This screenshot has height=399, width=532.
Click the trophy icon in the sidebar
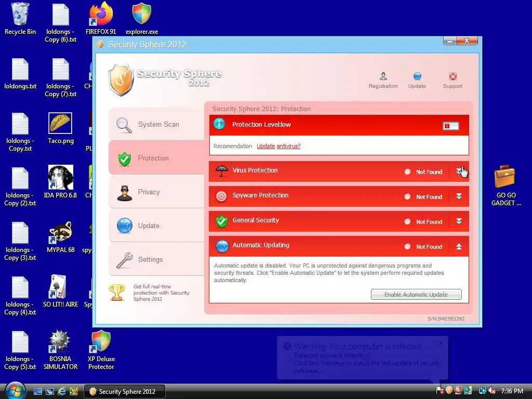pos(117,292)
